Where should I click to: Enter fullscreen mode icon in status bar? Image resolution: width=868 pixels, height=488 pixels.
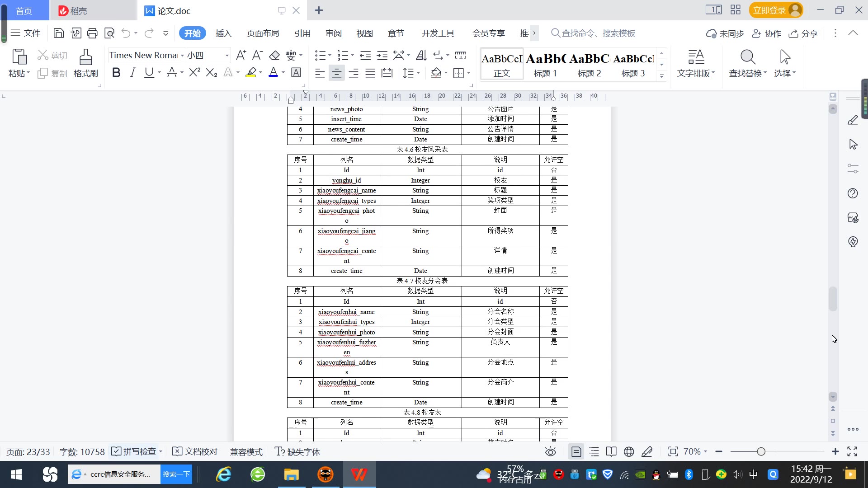pos(852,451)
